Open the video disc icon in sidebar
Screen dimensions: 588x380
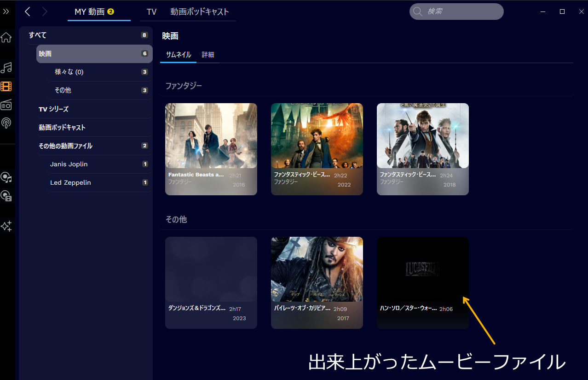coord(6,196)
